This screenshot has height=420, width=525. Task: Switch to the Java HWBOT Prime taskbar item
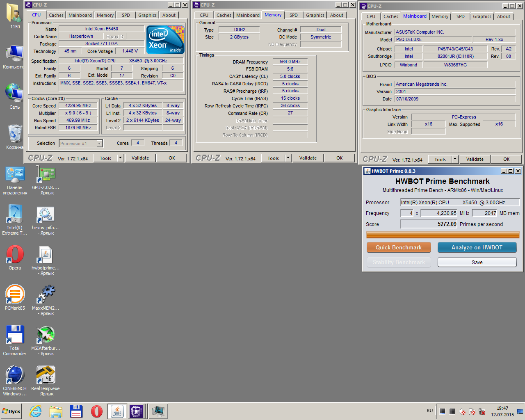coord(117,411)
